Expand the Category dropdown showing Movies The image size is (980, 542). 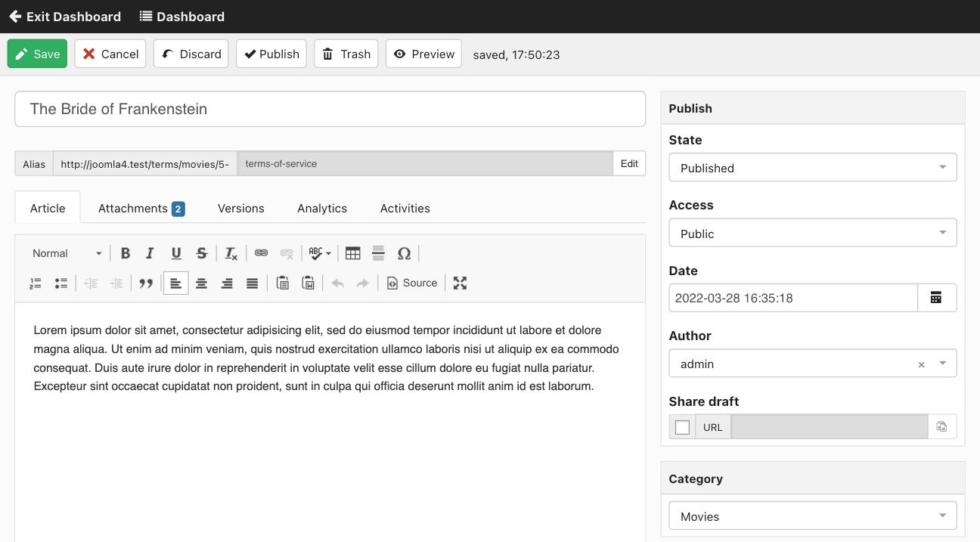click(813, 516)
